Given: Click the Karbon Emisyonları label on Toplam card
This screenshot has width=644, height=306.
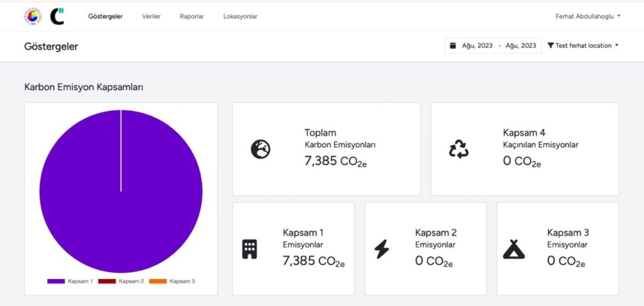Looking at the screenshot, I should coord(340,145).
